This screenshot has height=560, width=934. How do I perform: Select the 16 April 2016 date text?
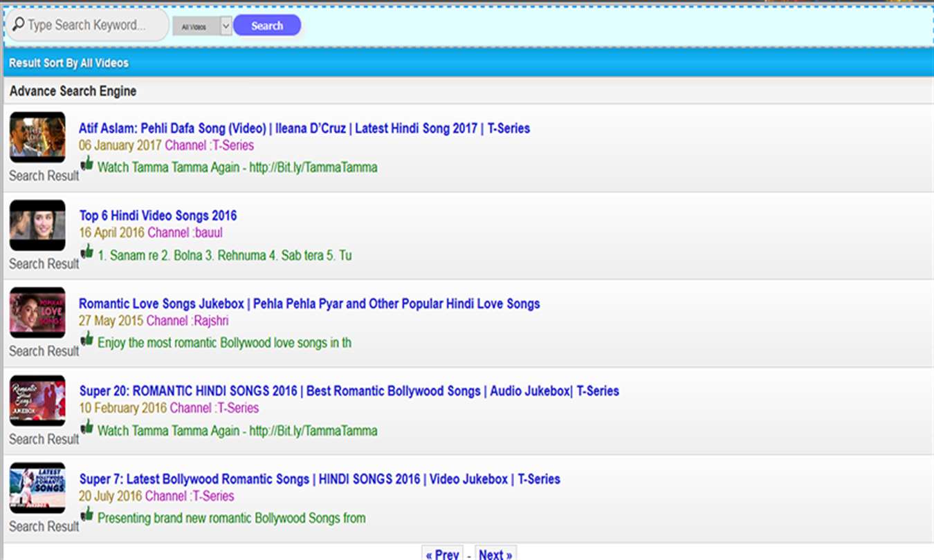click(112, 233)
